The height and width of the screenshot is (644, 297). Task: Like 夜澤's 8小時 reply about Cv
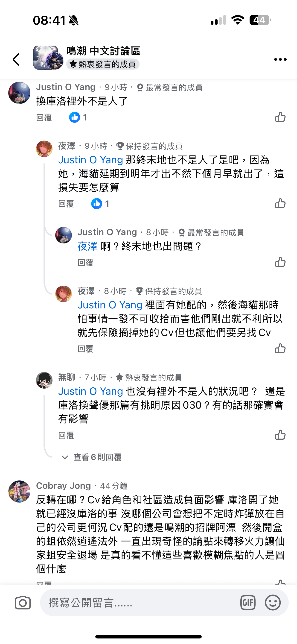click(280, 348)
